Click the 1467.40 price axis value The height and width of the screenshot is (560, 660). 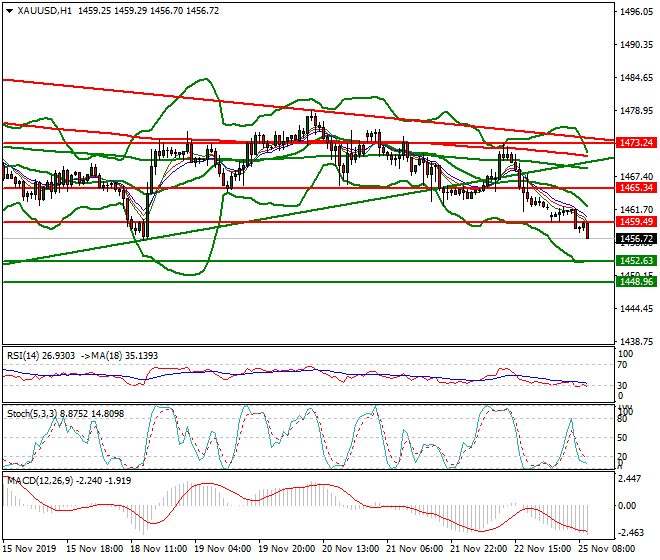click(x=636, y=176)
